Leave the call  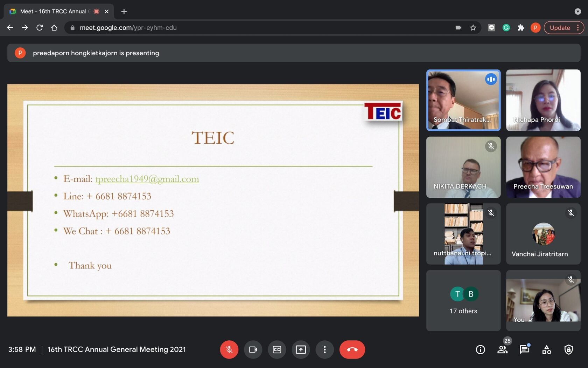pyautogui.click(x=352, y=349)
